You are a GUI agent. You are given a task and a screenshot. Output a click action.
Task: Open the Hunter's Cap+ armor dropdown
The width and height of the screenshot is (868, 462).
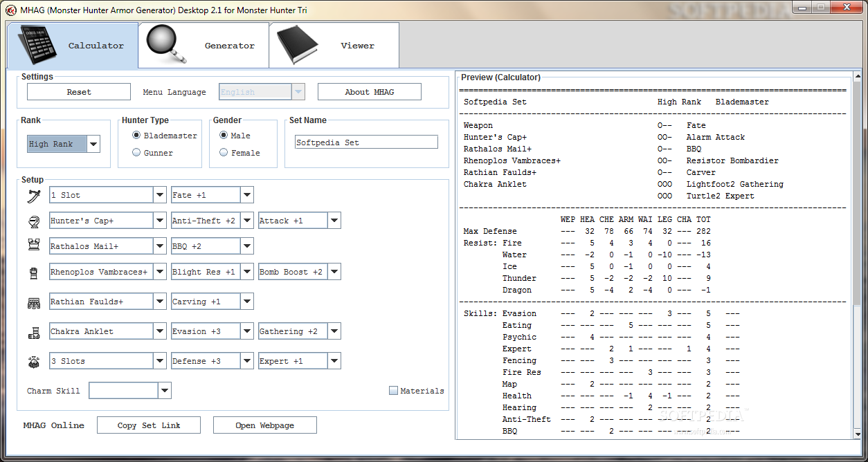(x=160, y=221)
